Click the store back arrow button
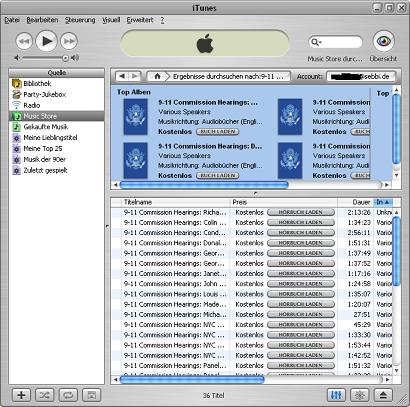The width and height of the screenshot is (410, 407). (x=122, y=76)
